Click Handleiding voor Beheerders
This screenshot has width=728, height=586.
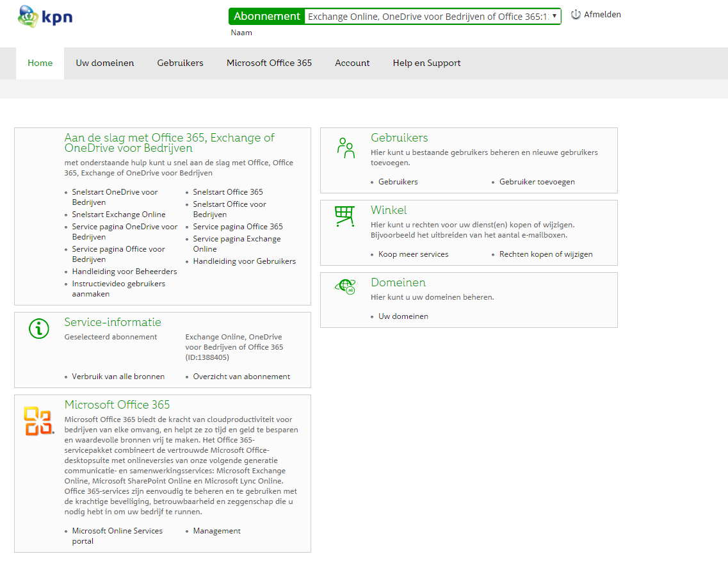[x=125, y=271]
